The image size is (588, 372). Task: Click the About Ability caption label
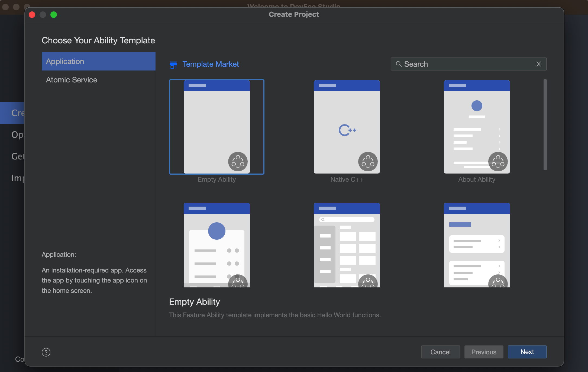(477, 179)
